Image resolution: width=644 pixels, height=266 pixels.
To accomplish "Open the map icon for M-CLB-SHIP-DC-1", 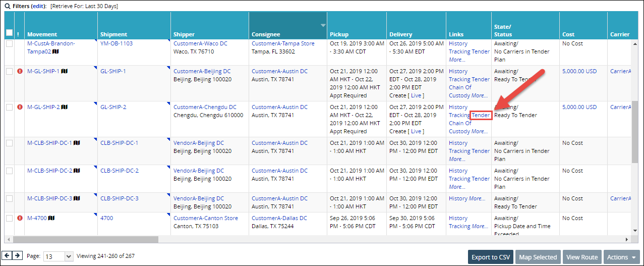I will pos(77,143).
